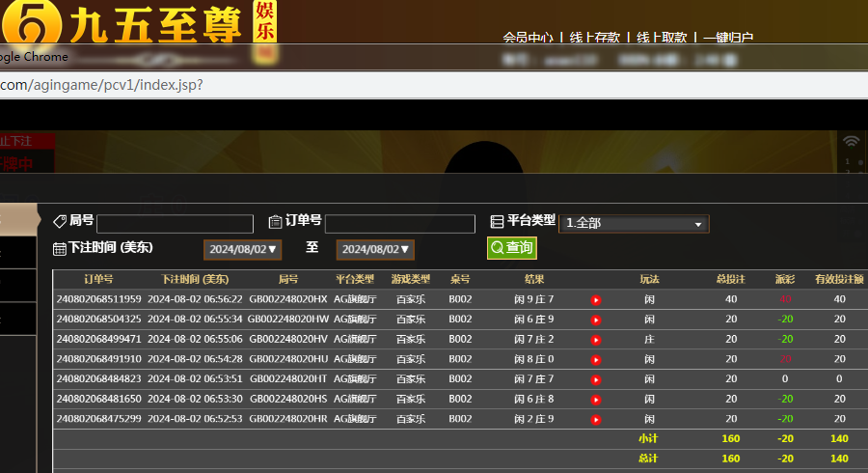The image size is (868, 473).
Task: Focus the 订单号 input field
Action: [x=399, y=224]
